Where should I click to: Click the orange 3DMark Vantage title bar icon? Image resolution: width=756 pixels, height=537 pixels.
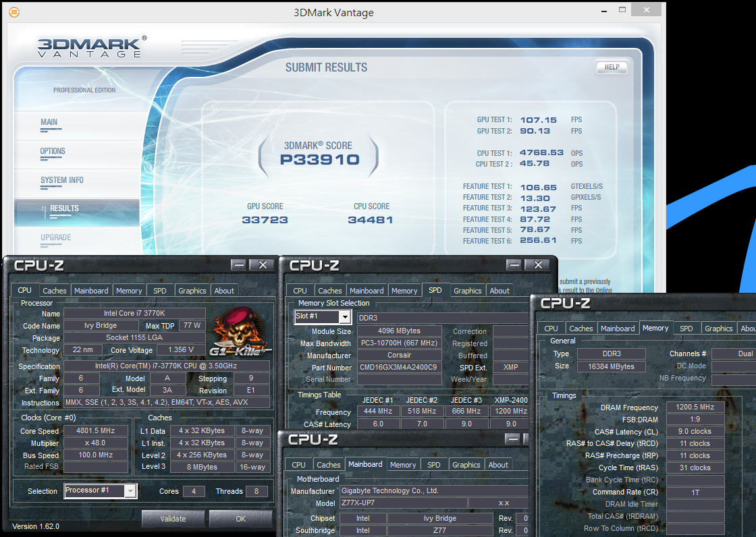(x=14, y=12)
